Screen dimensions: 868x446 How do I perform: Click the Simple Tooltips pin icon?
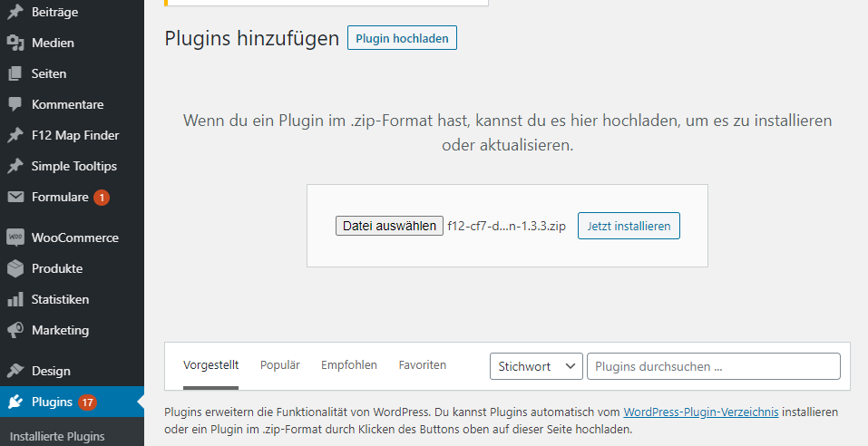[15, 166]
